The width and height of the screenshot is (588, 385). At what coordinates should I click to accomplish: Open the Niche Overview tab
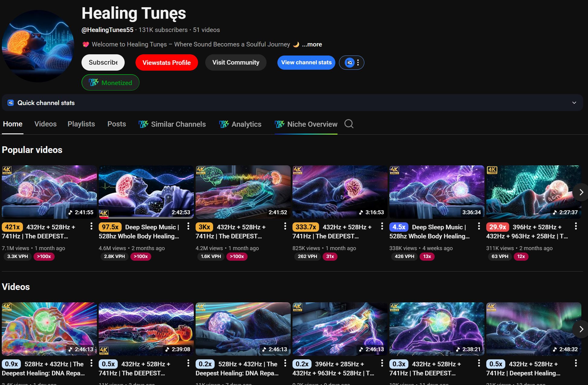click(312, 124)
